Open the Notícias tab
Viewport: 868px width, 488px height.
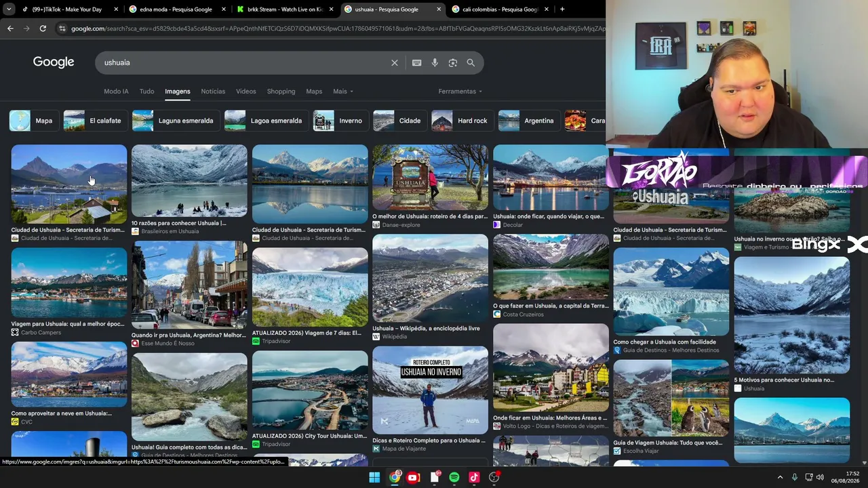point(213,91)
